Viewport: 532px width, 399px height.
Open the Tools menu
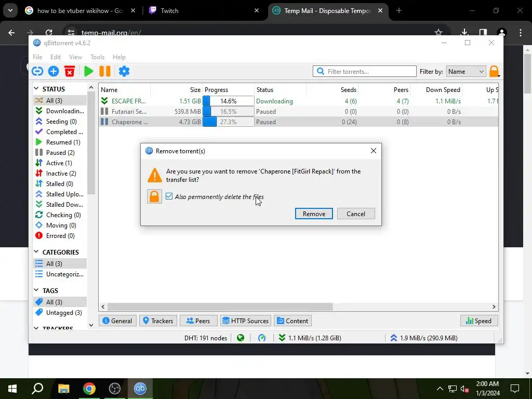coord(97,57)
